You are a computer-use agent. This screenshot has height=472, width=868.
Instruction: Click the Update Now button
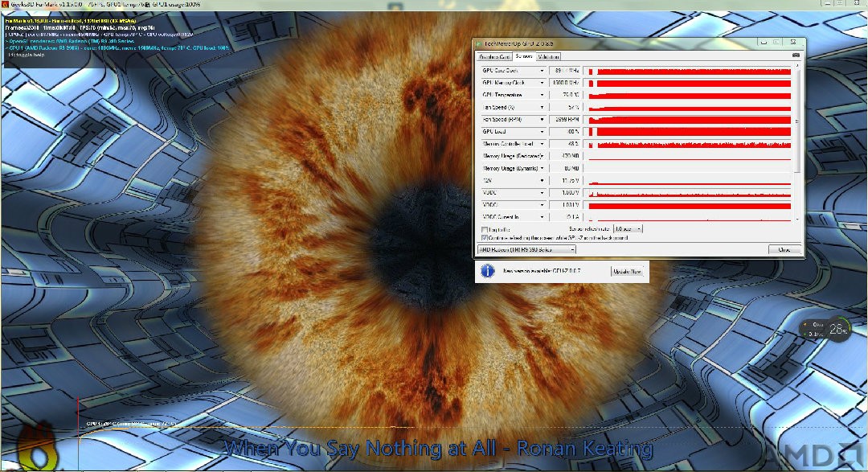(627, 272)
